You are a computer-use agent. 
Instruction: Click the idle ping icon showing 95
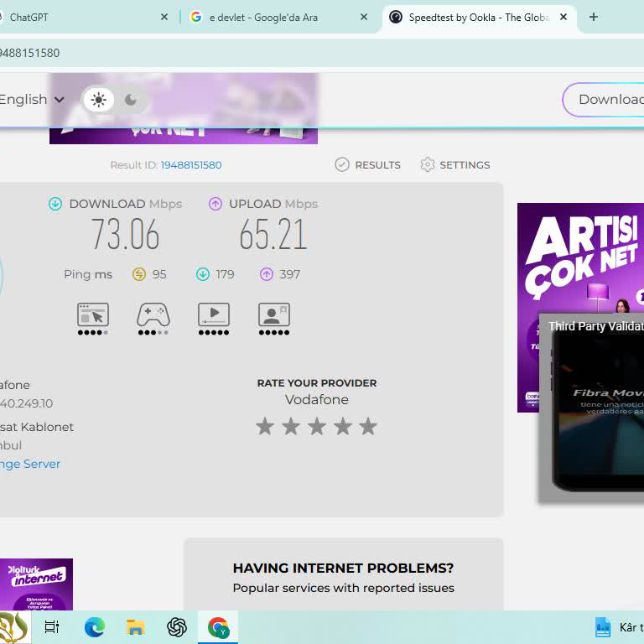139,274
